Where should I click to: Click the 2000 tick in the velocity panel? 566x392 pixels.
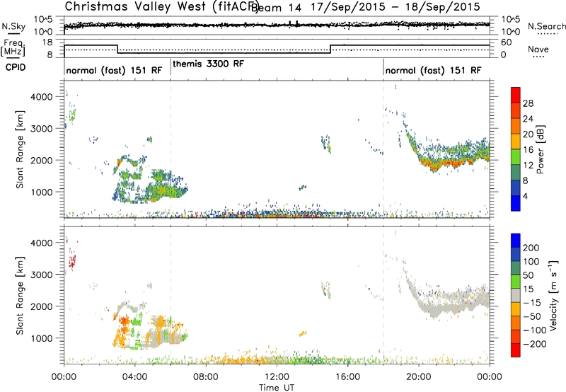pyautogui.click(x=41, y=306)
